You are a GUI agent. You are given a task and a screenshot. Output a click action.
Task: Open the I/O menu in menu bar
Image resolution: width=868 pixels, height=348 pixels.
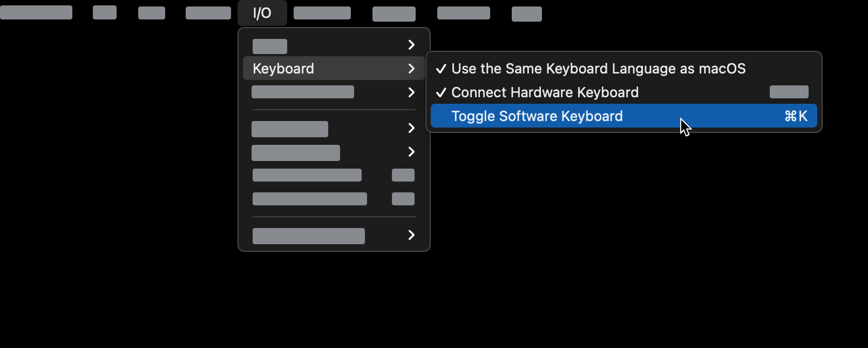point(262,13)
